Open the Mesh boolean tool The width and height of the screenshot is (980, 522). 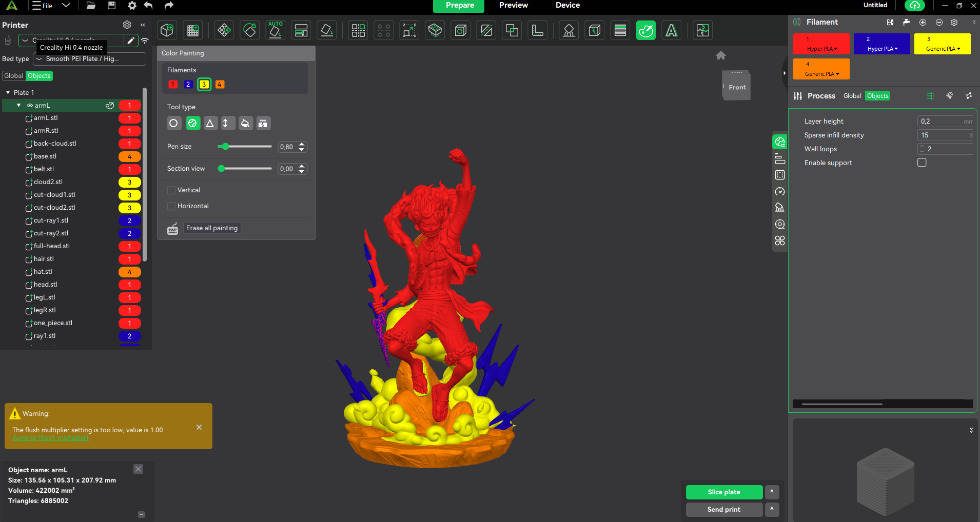click(512, 30)
